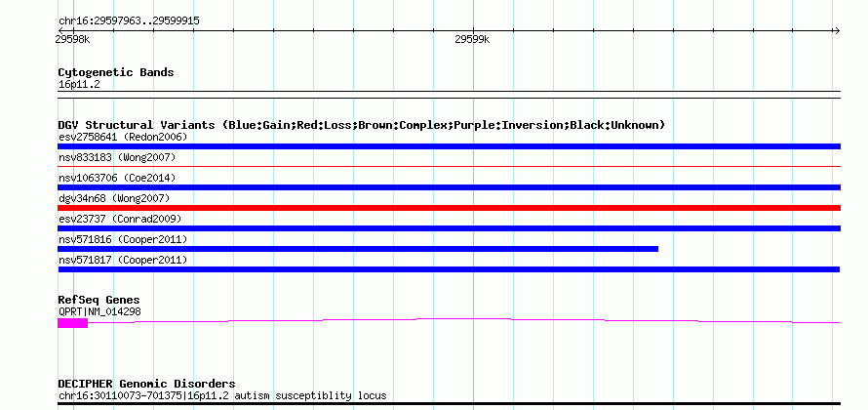Click the blue esv2758641 gain bar

pyautogui.click(x=449, y=146)
